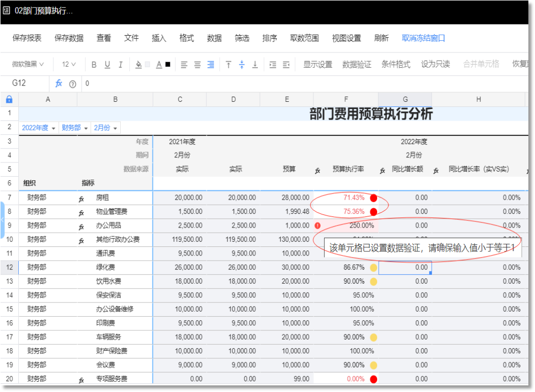Align cell text to the right
The height and width of the screenshot is (392, 535).
click(x=210, y=64)
